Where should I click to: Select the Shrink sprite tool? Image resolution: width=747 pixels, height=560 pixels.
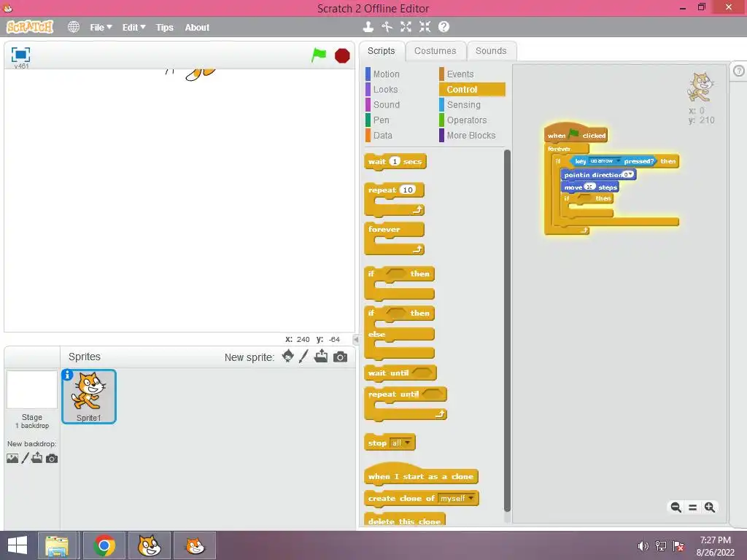point(425,27)
